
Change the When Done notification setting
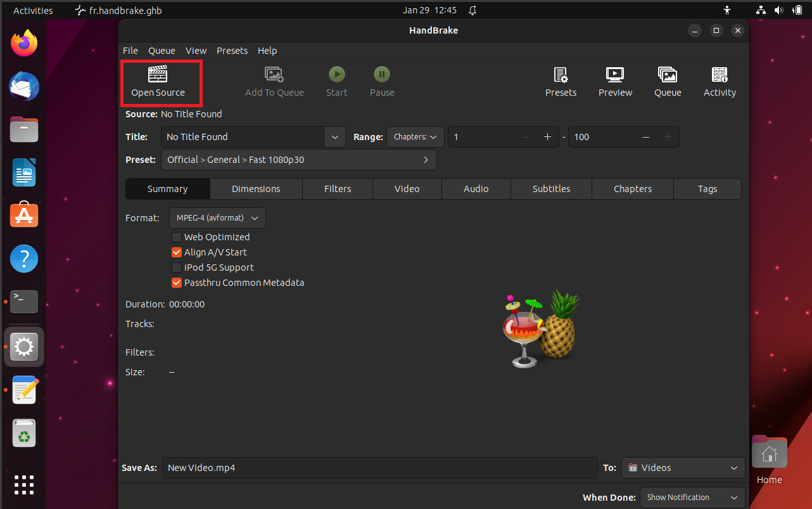[x=692, y=497]
